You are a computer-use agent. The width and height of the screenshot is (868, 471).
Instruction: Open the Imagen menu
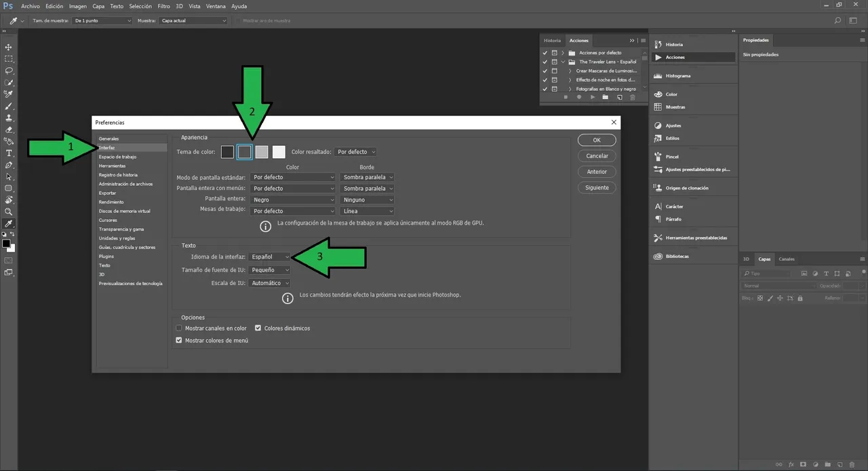(x=77, y=6)
